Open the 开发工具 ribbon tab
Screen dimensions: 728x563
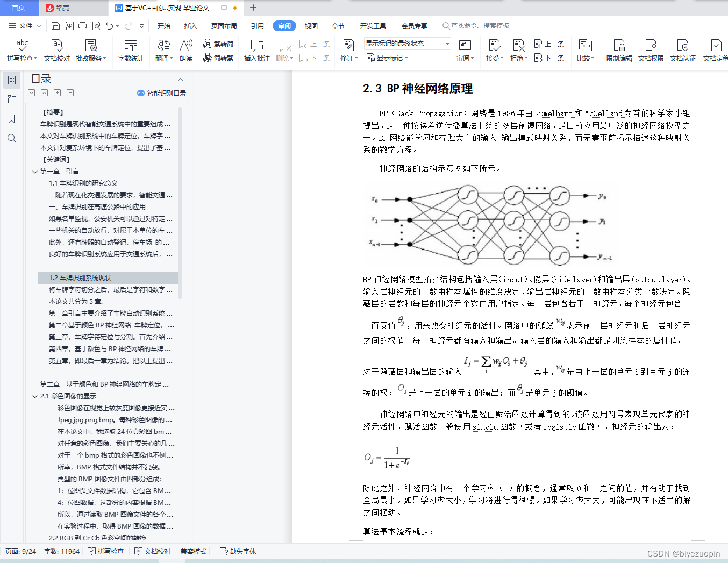(373, 26)
